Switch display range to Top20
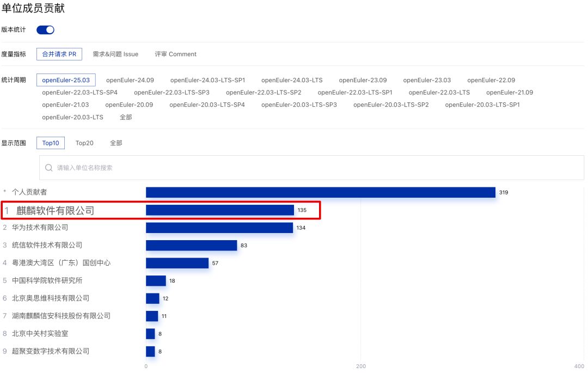Screen dimensions: 588x373 84,143
